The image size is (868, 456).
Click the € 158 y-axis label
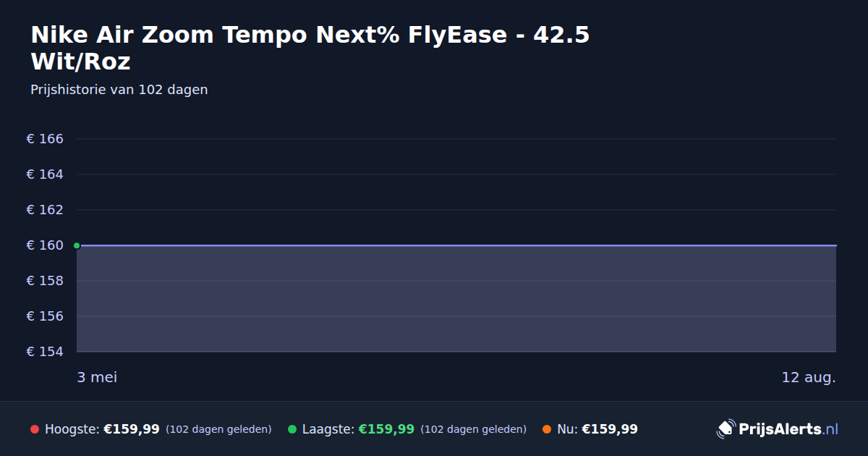click(x=45, y=281)
